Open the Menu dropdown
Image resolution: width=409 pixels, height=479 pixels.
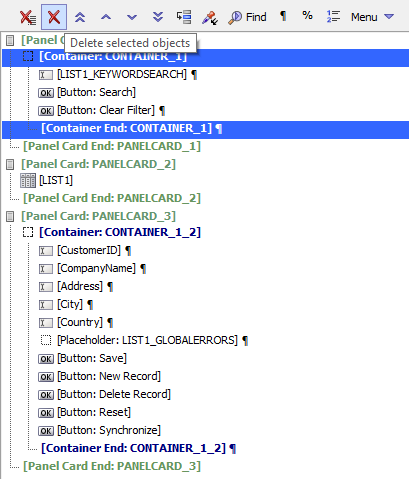[372, 17]
